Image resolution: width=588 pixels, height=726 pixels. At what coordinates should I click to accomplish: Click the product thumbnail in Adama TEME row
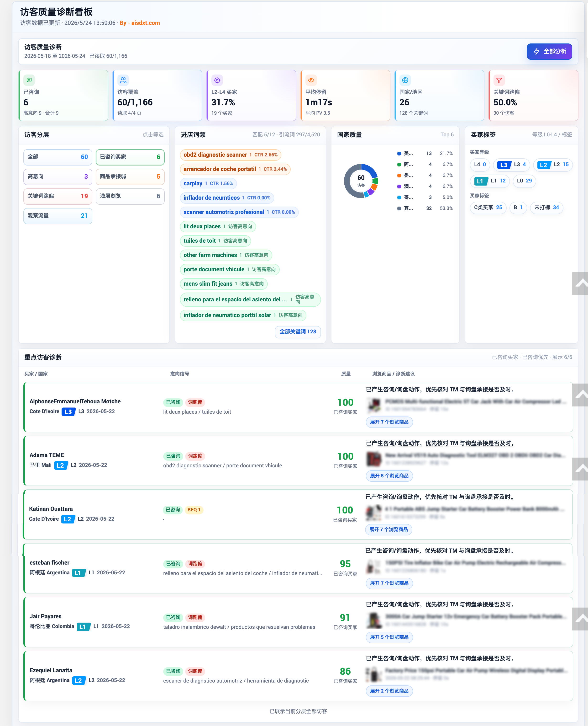tap(374, 459)
